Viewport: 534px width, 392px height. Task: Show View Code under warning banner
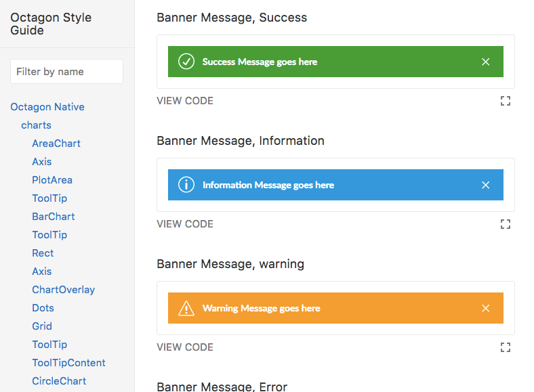(x=185, y=347)
